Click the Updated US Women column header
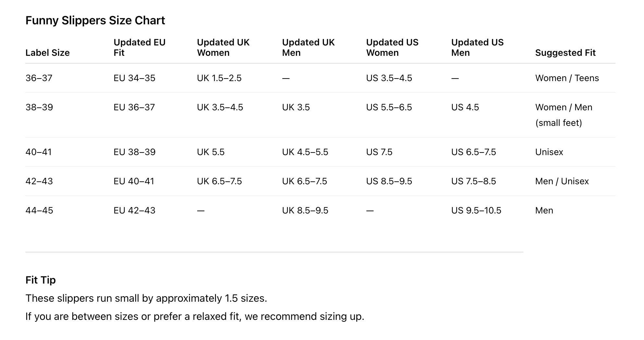Screen dimensions: 644x340 click(392, 47)
